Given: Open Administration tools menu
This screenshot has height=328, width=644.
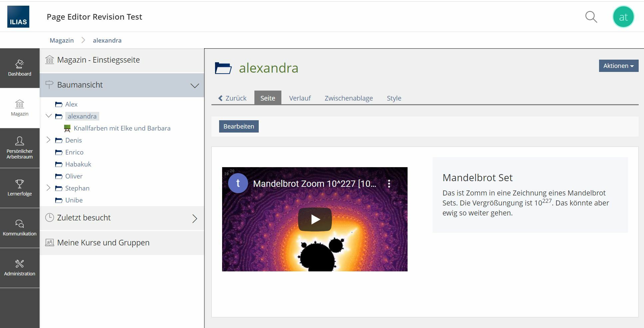Looking at the screenshot, I should pos(20,268).
